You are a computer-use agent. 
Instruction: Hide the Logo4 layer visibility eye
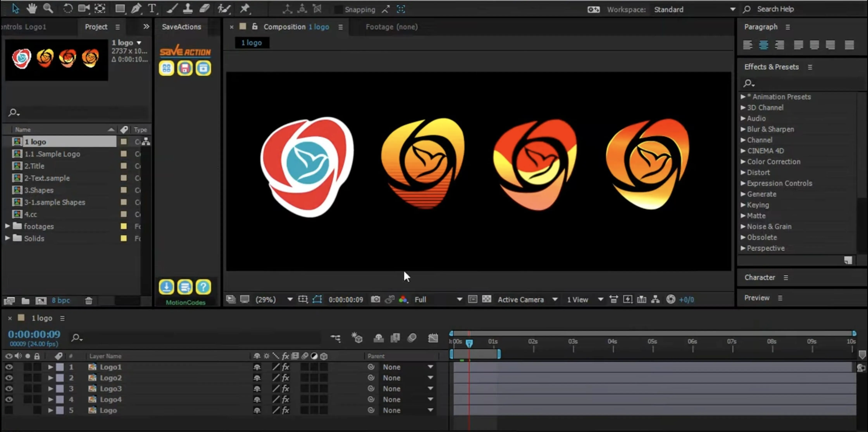[9, 399]
